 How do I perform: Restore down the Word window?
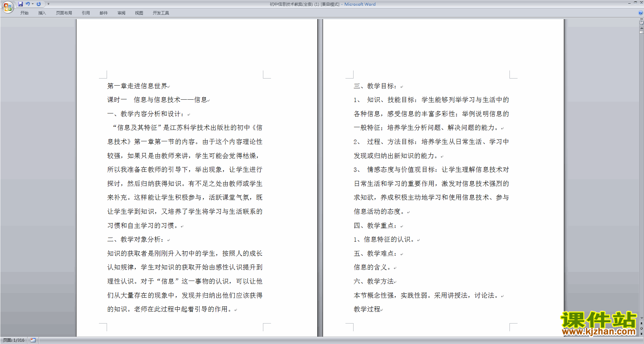point(635,3)
